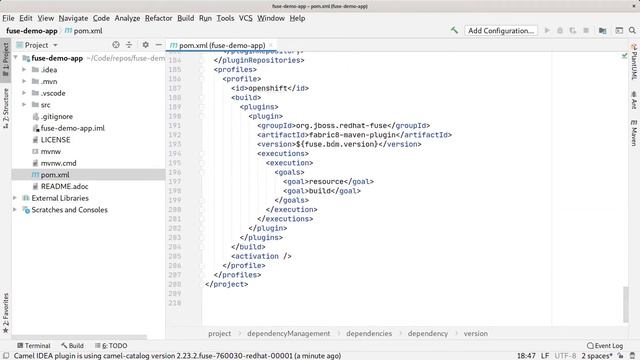
Task: Click the inspection checkmark indicator in editor
Action: click(624, 56)
